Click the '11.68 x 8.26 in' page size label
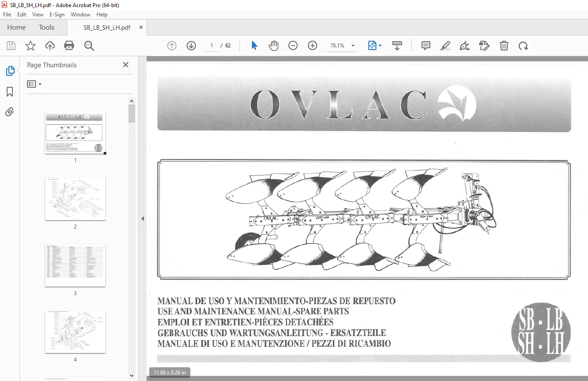This screenshot has width=588, height=381. [x=170, y=372]
